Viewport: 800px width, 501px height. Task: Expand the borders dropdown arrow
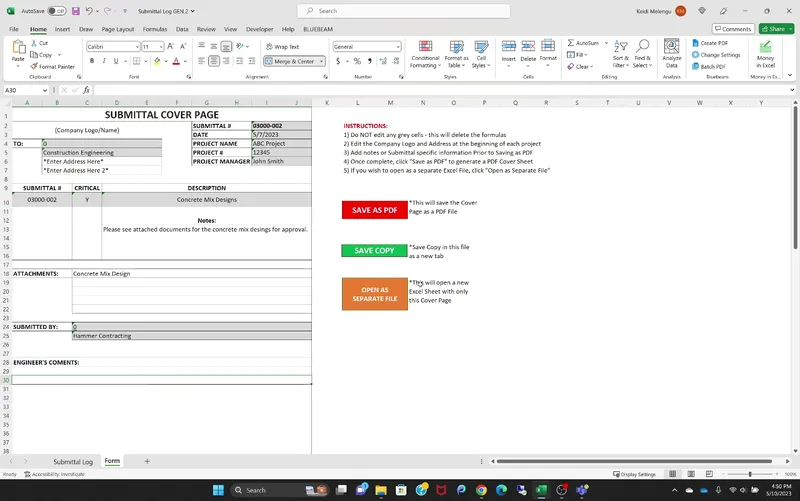pos(146,61)
